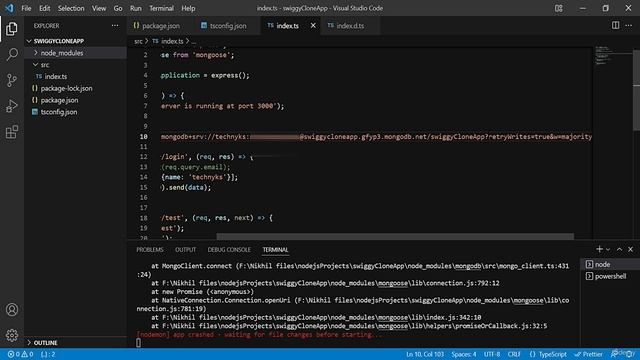Switch to OUTPUT panel tab

point(185,249)
